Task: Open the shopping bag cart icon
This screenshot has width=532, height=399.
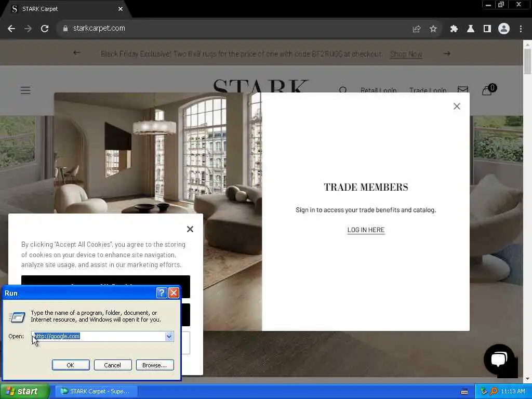Action: 488,89
